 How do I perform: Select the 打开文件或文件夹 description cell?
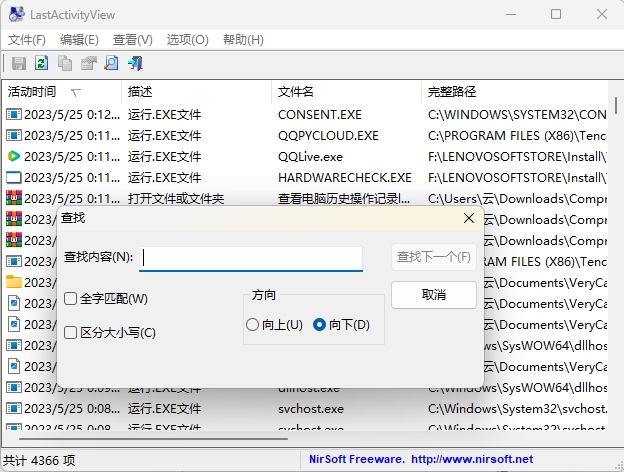[x=176, y=199]
